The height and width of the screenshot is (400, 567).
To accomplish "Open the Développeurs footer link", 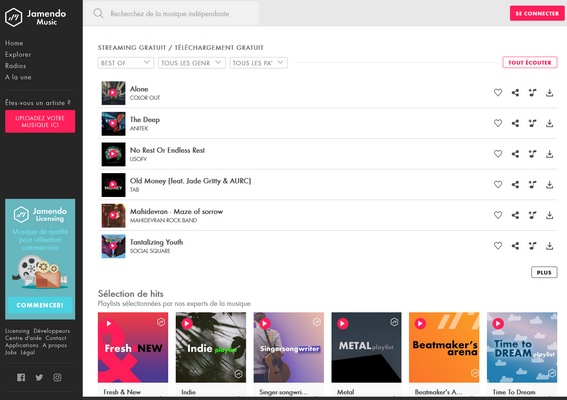I will (x=52, y=331).
